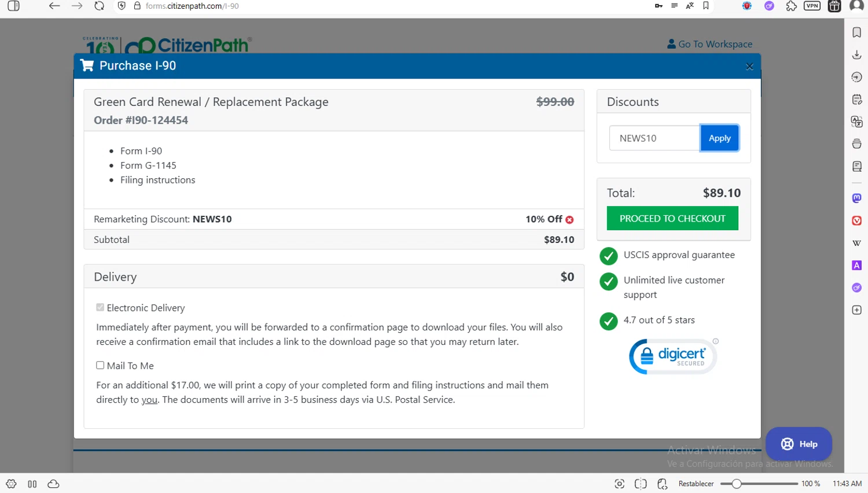Click the 11:43 AM clock
Viewport: 868px width, 493px height.
point(847,484)
